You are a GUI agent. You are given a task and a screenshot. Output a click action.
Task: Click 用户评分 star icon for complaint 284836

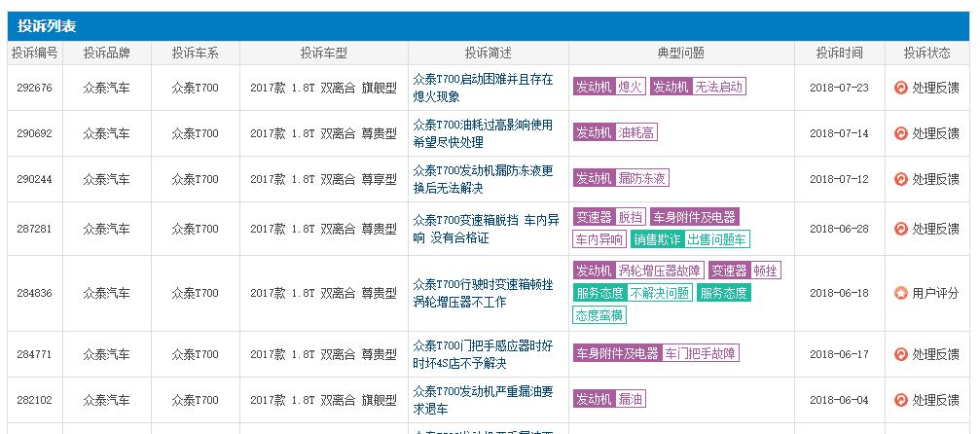[x=900, y=293]
